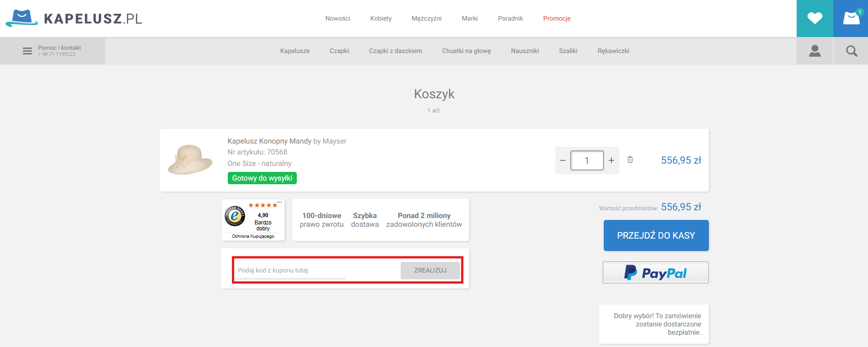Open the shopping cart icon

pos(851,18)
